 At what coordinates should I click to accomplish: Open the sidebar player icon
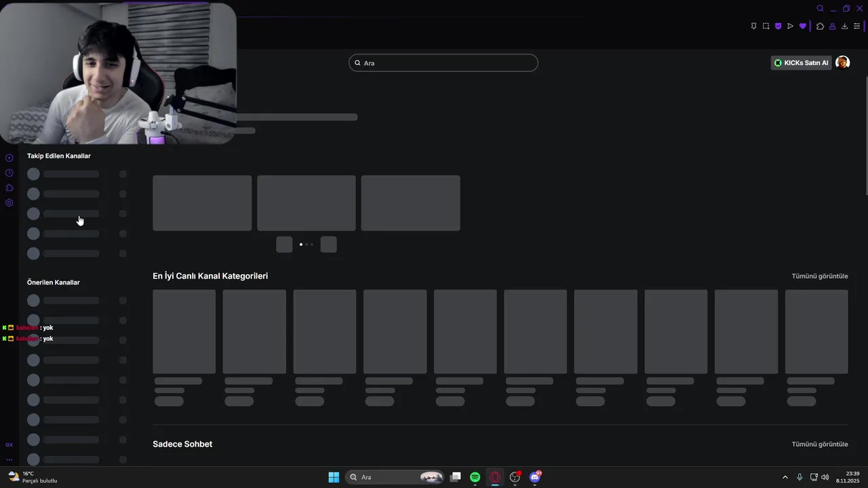(9, 158)
